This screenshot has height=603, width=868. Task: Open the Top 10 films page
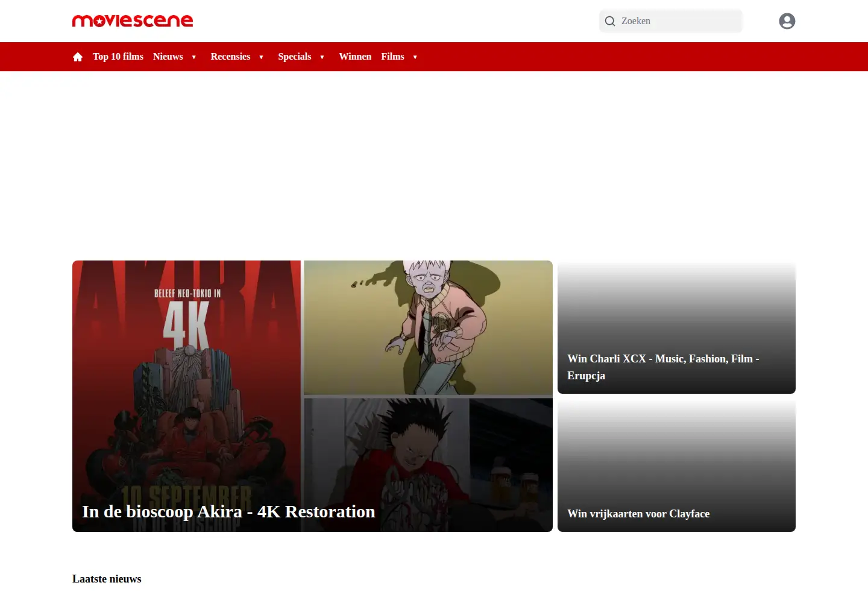(x=118, y=57)
